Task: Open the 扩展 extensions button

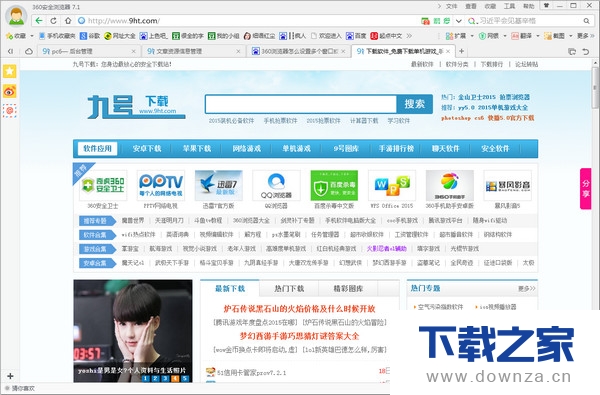Action: [x=456, y=36]
